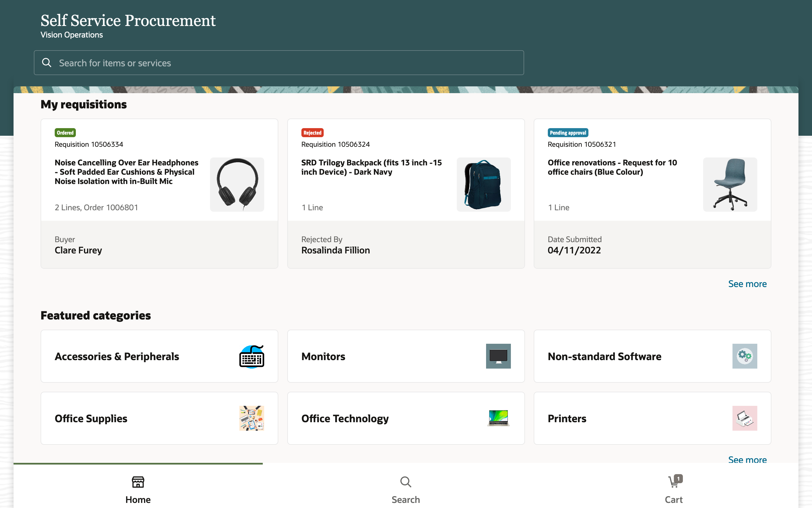The image size is (812, 508).
Task: Open the SRD Trilogy Backpack thumbnail
Action: click(484, 185)
